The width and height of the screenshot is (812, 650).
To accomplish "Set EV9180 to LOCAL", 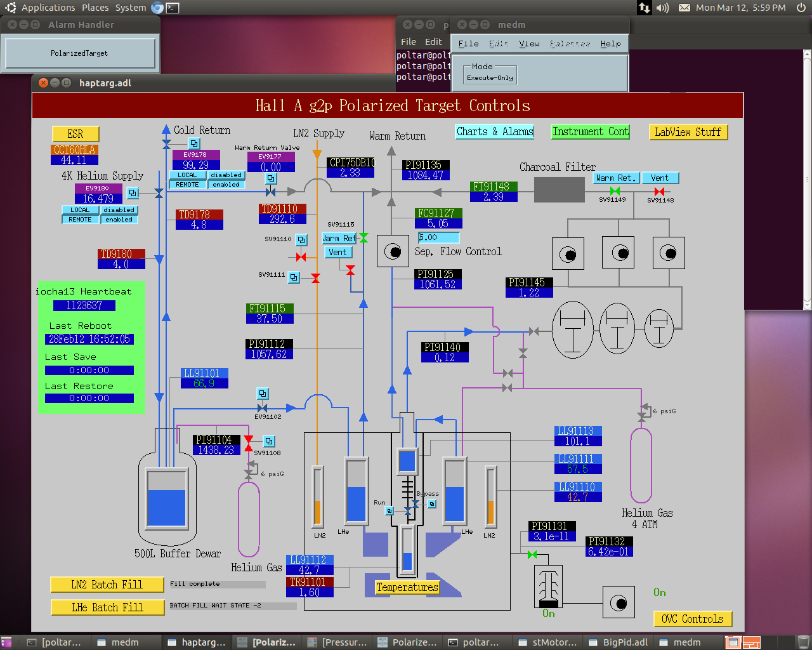I will [x=80, y=210].
